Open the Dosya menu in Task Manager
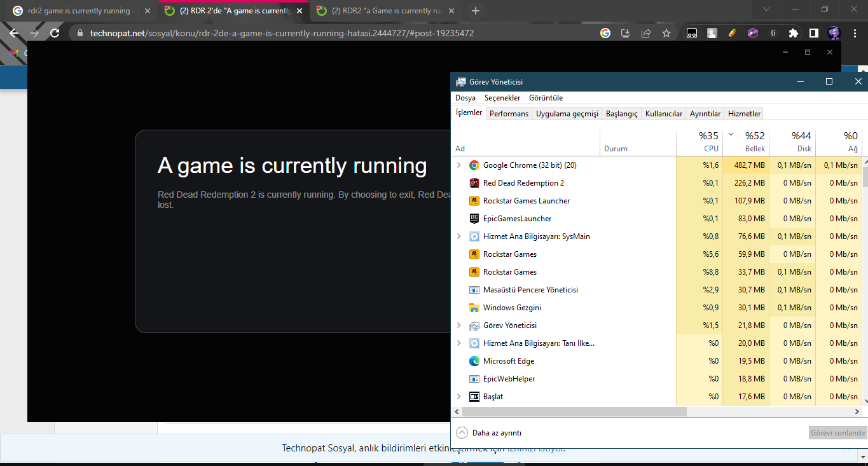Viewport: 868px width, 466px height. (465, 98)
